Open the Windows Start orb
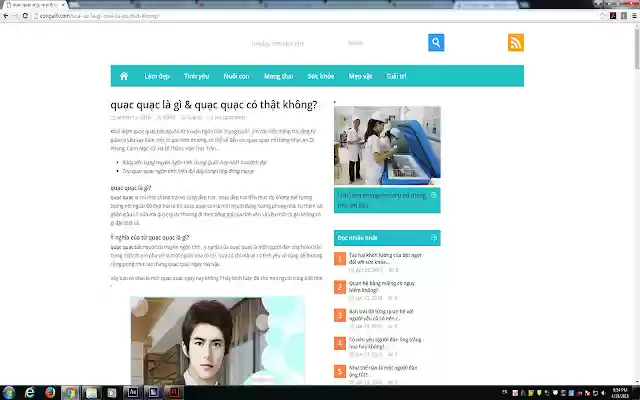 point(8,393)
